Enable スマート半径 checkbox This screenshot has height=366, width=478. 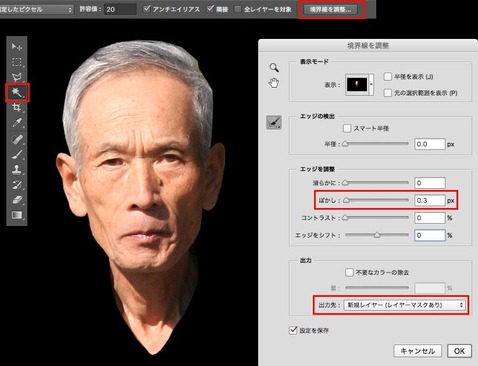347,128
